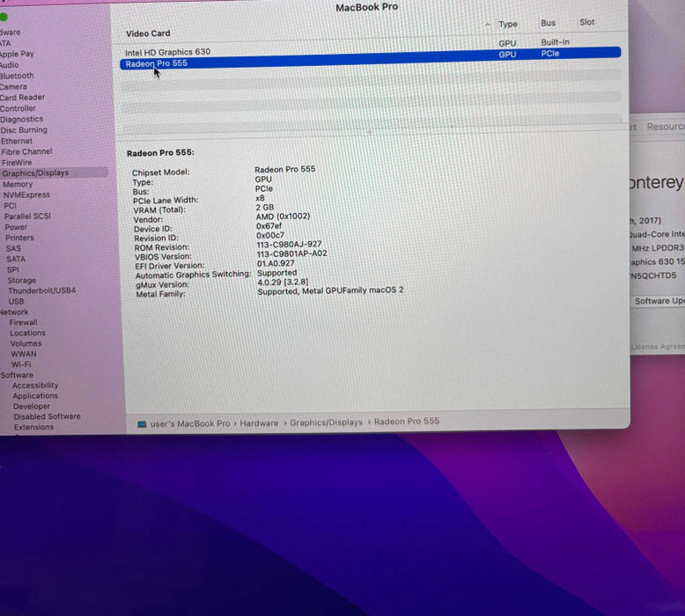Open Accessibility under Software
Image resolution: width=685 pixels, height=616 pixels.
tap(35, 385)
